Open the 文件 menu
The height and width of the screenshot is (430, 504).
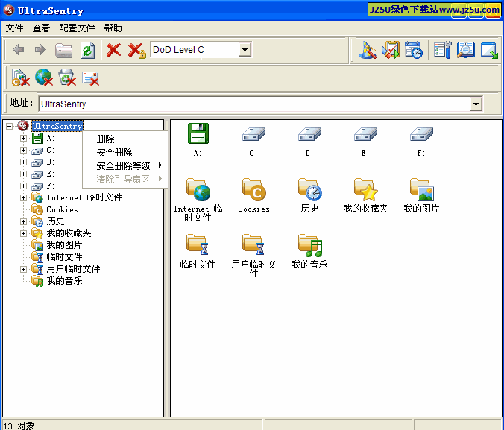[14, 28]
